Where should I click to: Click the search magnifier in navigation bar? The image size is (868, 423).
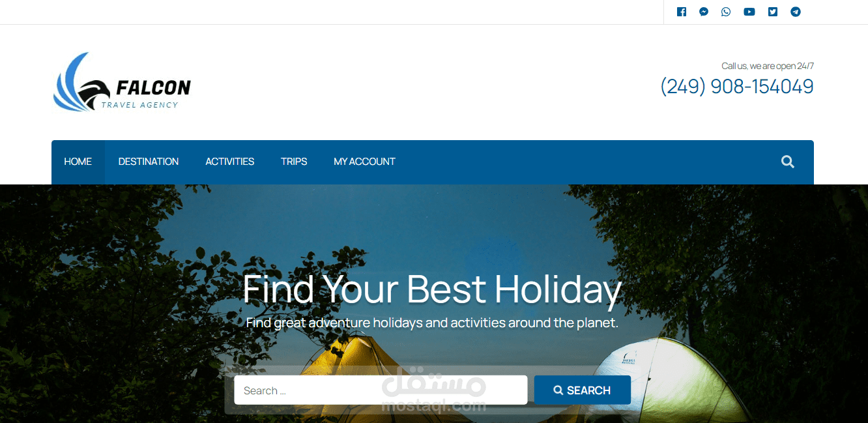point(788,162)
